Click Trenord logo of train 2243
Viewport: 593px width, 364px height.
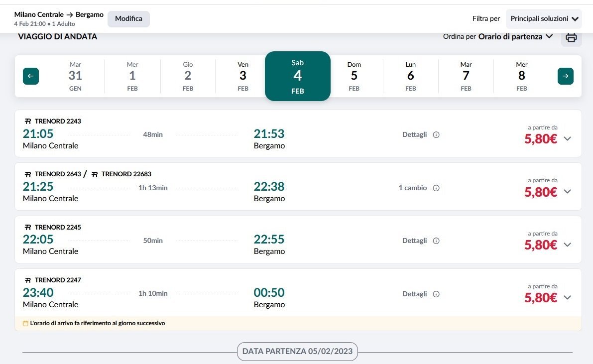point(28,121)
